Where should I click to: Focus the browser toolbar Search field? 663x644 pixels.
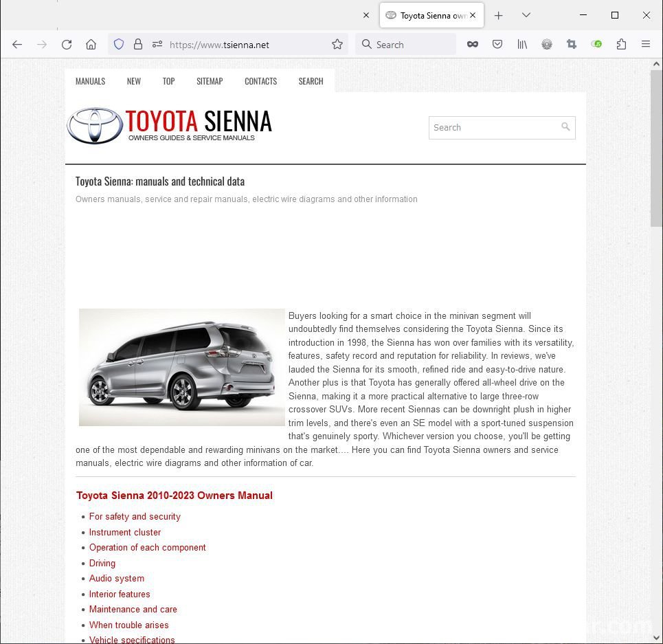[405, 45]
